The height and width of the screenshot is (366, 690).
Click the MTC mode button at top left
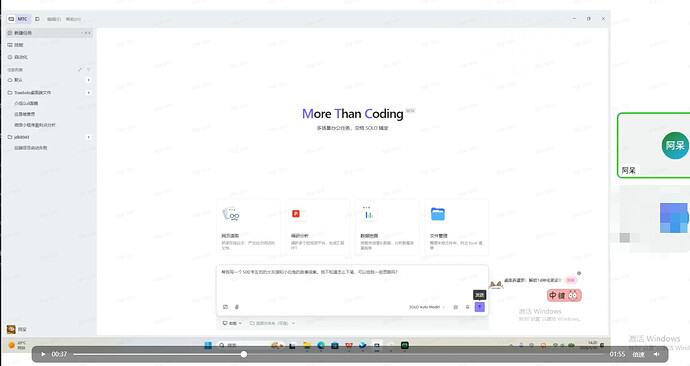18,19
